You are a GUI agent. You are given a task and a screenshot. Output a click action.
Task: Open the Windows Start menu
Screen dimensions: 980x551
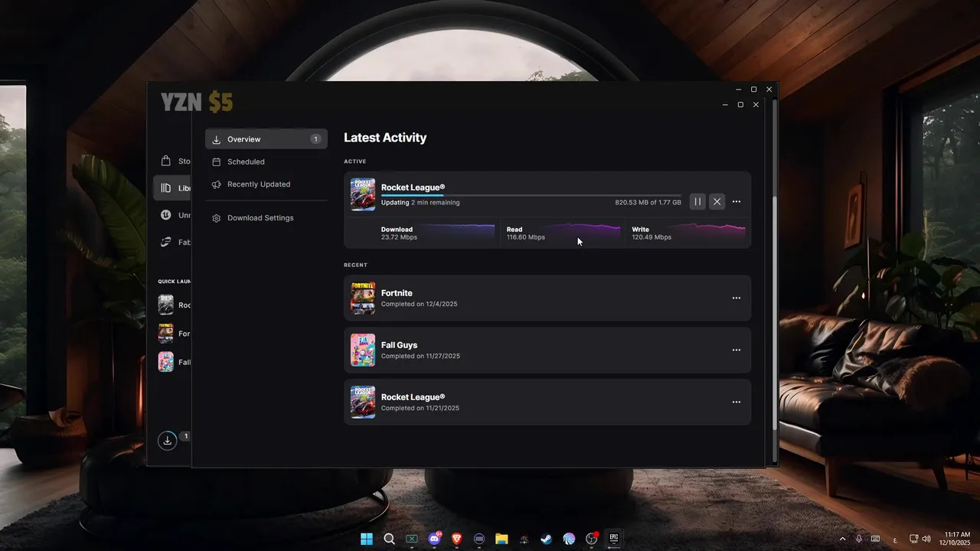367,539
